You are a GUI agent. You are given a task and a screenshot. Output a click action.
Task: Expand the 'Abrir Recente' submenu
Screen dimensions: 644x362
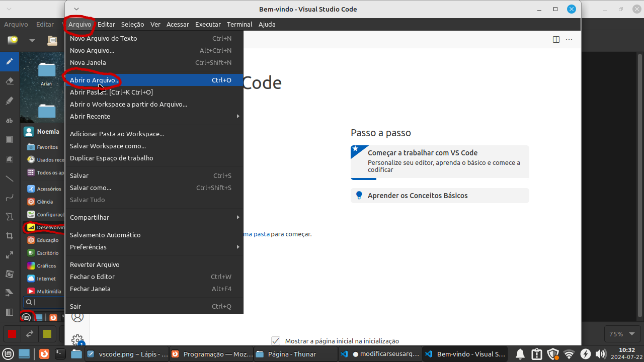click(154, 116)
